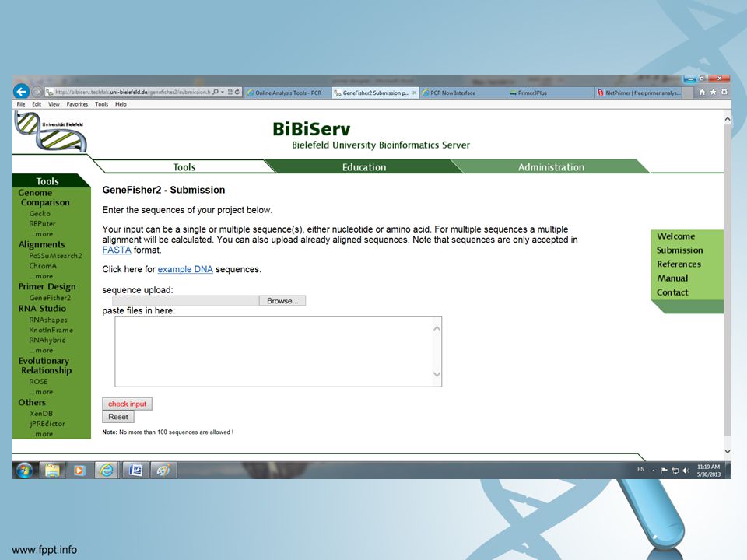Click the check input button
747x560 pixels.
(x=127, y=404)
